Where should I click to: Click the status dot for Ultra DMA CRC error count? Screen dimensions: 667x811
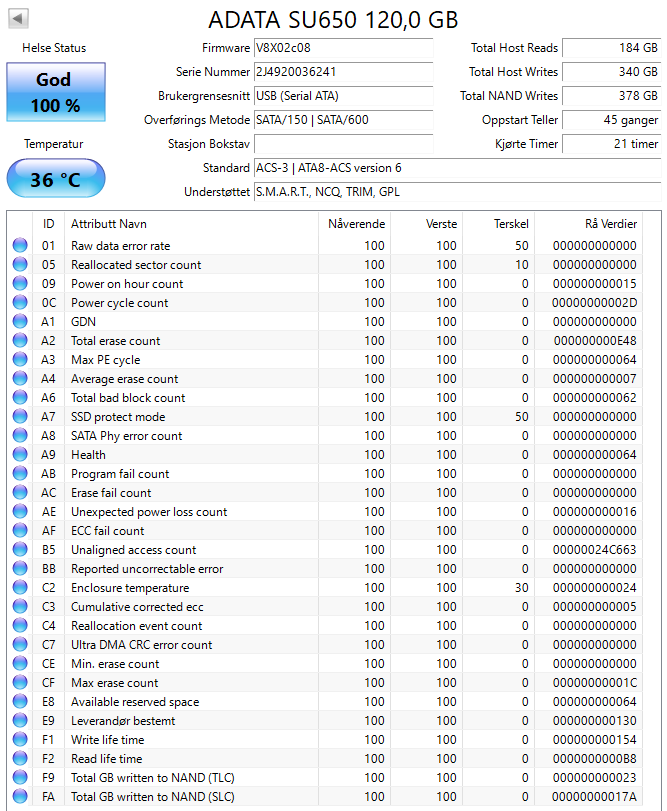(20, 644)
